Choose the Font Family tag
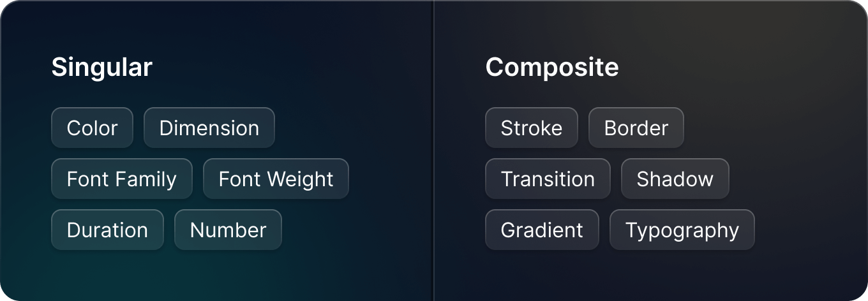Viewport: 868px width, 301px height. pos(122,179)
